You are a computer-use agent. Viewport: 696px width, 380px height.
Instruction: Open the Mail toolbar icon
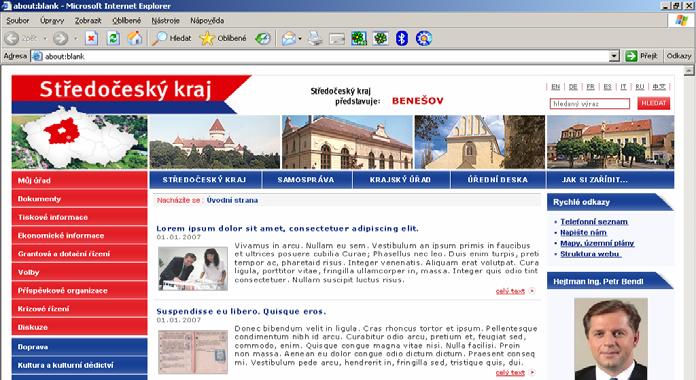click(x=289, y=39)
